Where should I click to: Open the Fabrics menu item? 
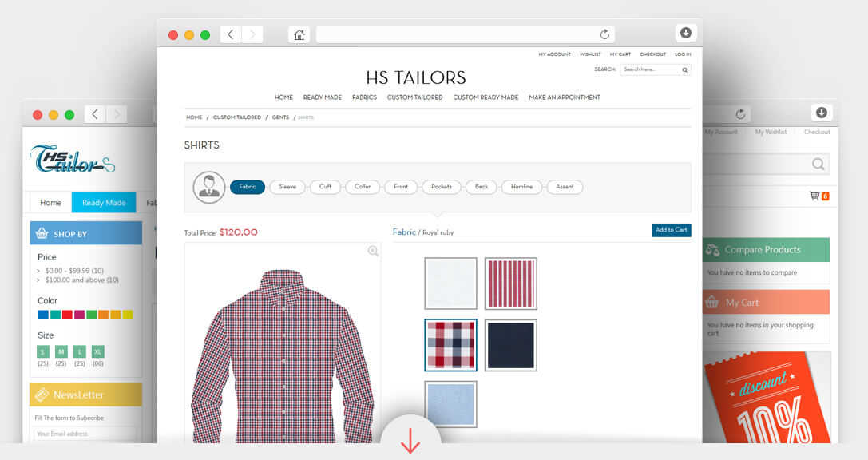(364, 97)
